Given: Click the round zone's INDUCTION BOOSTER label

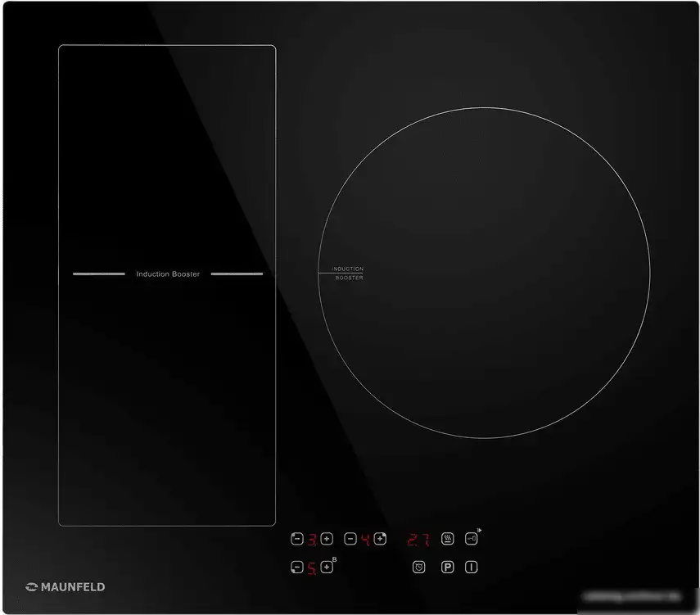Looking at the screenshot, I should [x=348, y=274].
